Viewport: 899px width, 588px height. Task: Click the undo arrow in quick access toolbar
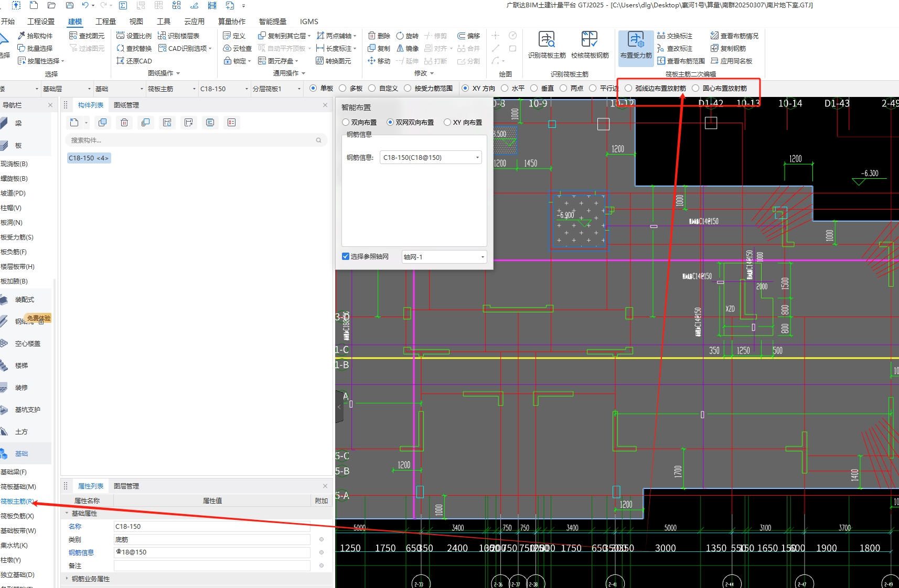tap(85, 5)
